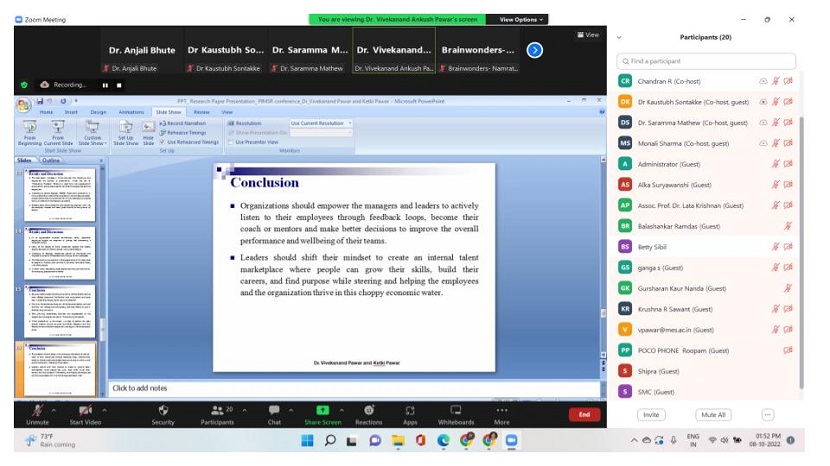Pause the recording
Image resolution: width=830 pixels, height=466 pixels.
(x=105, y=85)
